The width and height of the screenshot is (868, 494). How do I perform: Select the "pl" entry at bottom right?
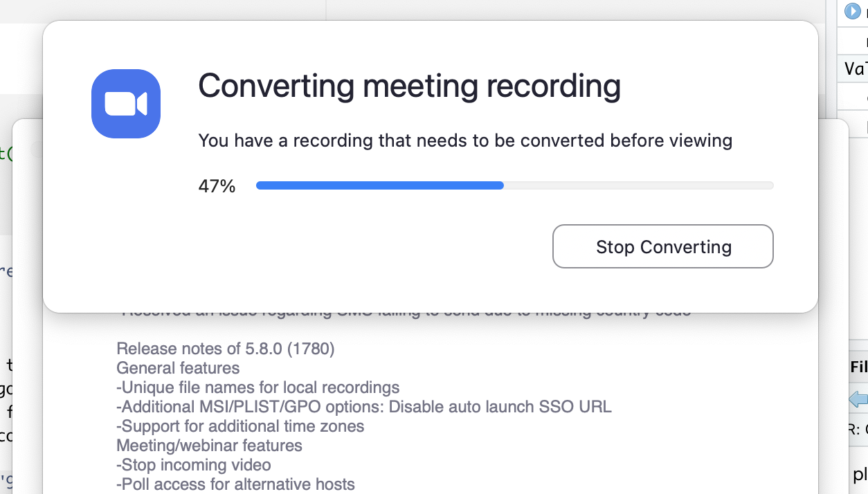[x=860, y=475]
